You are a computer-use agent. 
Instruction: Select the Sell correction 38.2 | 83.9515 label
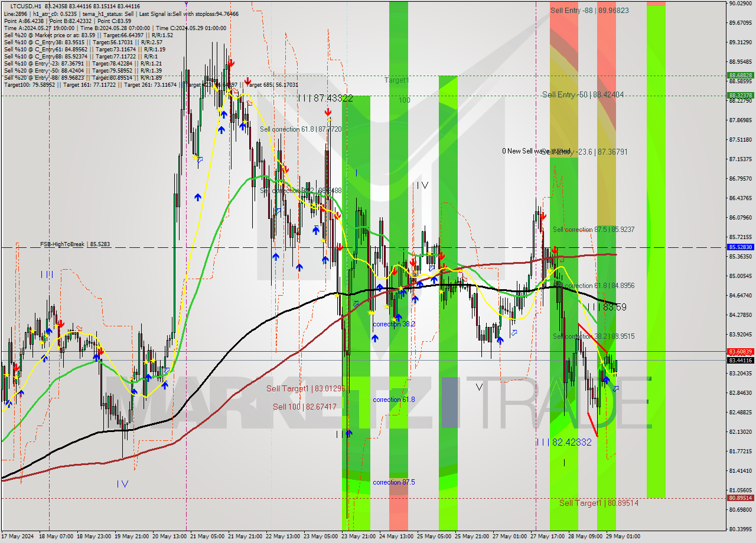pyautogui.click(x=594, y=336)
